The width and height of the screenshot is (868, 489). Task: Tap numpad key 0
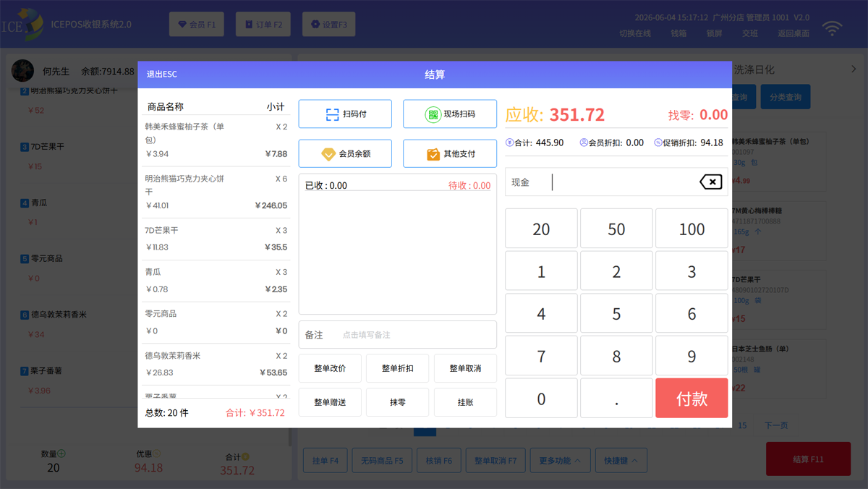coord(541,398)
